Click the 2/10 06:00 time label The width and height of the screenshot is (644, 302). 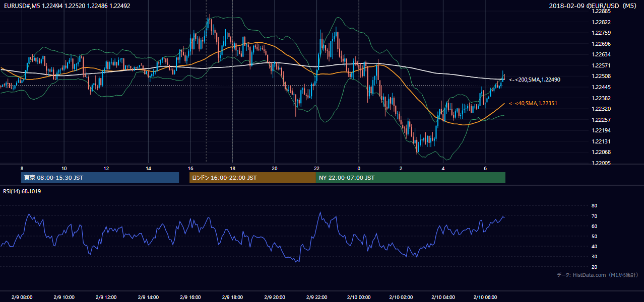coord(485,297)
